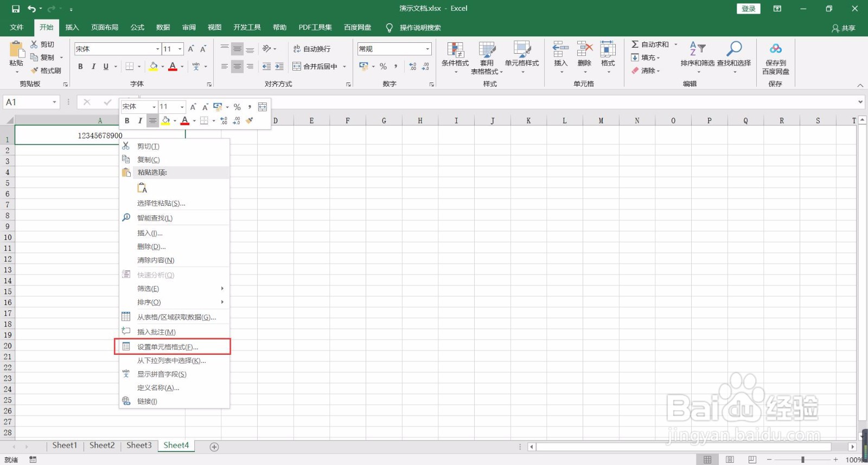The image size is (868, 465).
Task: Select Cut in the ribbon clipboard group
Action: 42,44
